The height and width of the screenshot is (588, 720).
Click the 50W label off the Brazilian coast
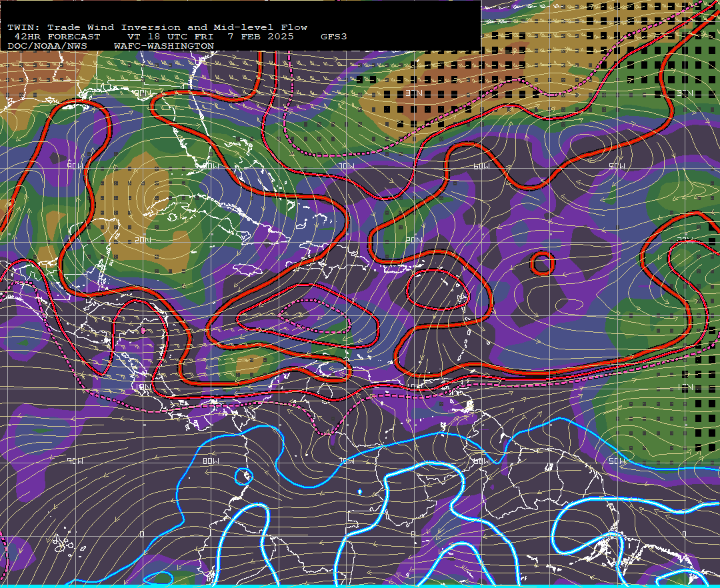click(617, 461)
